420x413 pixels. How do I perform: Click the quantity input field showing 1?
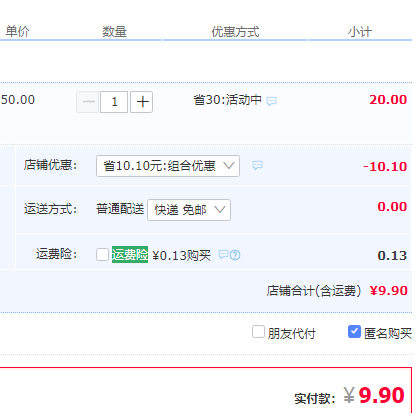click(x=114, y=102)
